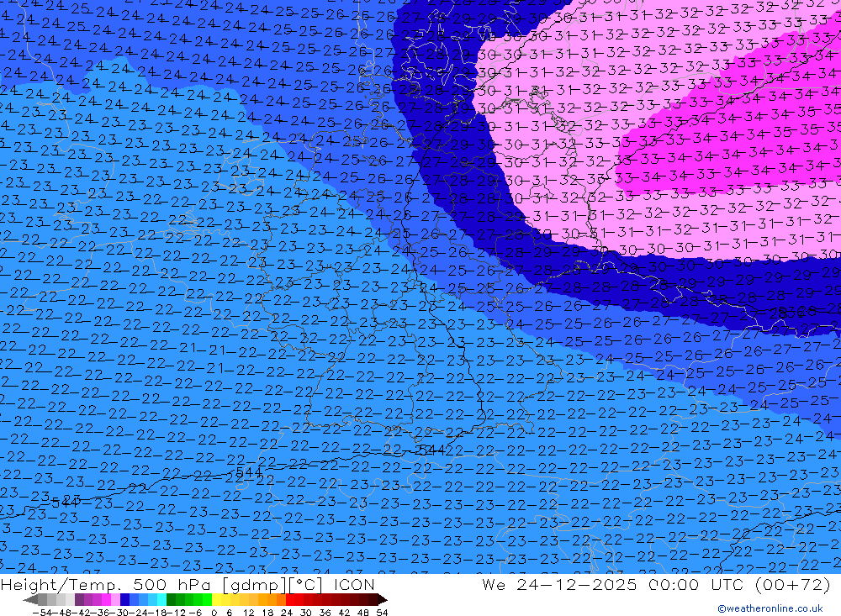841x616 pixels.
Task: Click positive legend value "54"
Action: tap(382, 613)
